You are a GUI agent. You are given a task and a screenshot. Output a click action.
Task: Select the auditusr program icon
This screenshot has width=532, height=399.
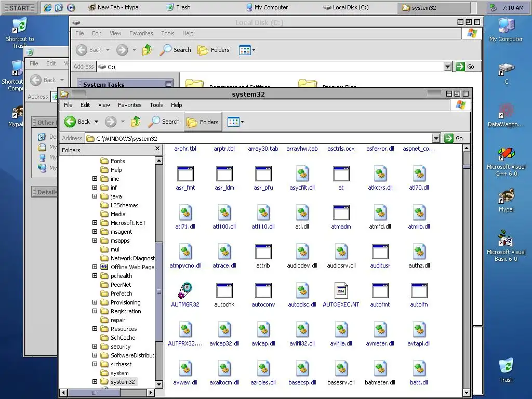tap(380, 252)
